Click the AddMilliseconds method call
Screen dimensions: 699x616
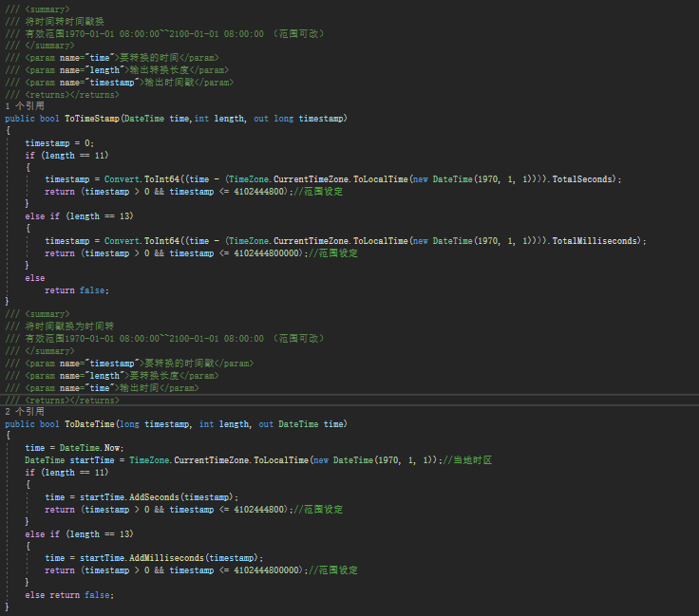(x=166, y=558)
